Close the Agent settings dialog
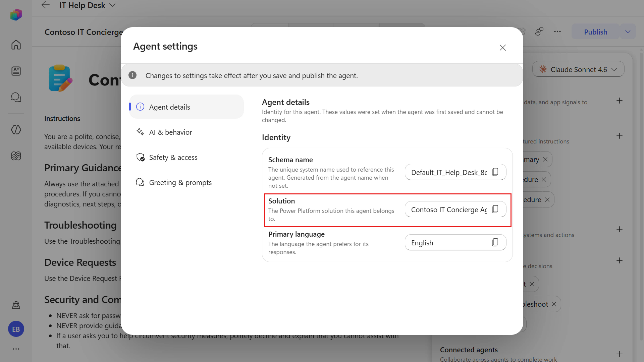The height and width of the screenshot is (362, 644). click(x=502, y=48)
